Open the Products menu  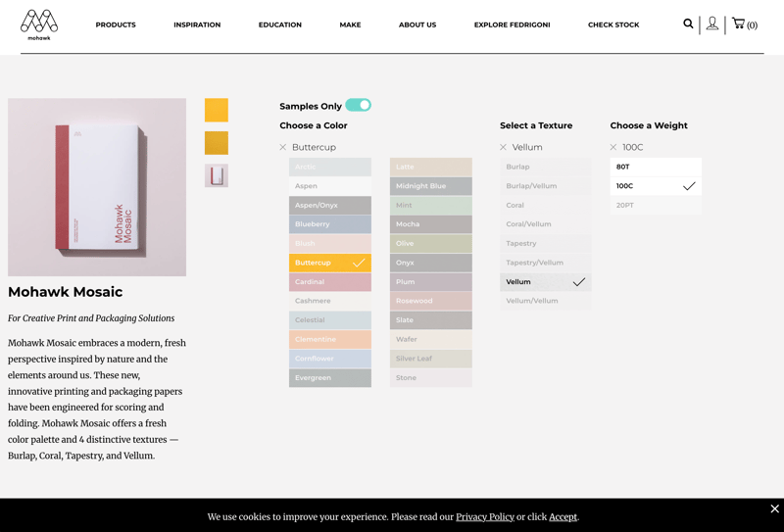tap(116, 24)
